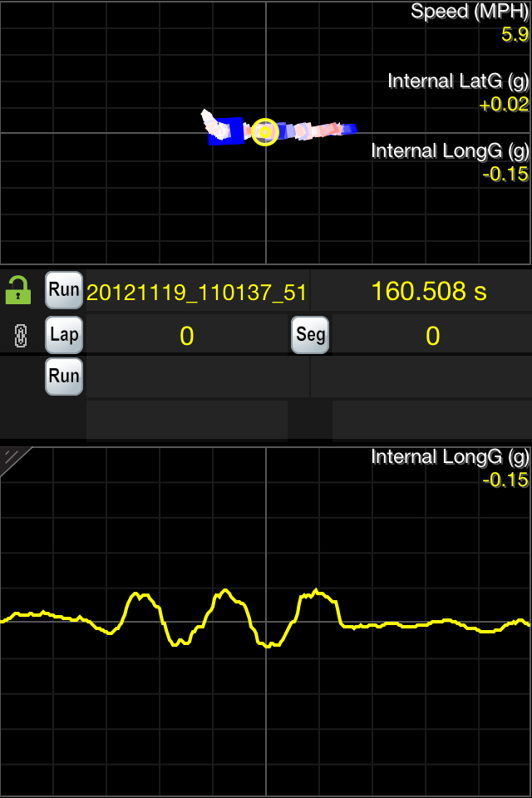Tap the empty second run name field
532x798 pixels.
pos(198,377)
